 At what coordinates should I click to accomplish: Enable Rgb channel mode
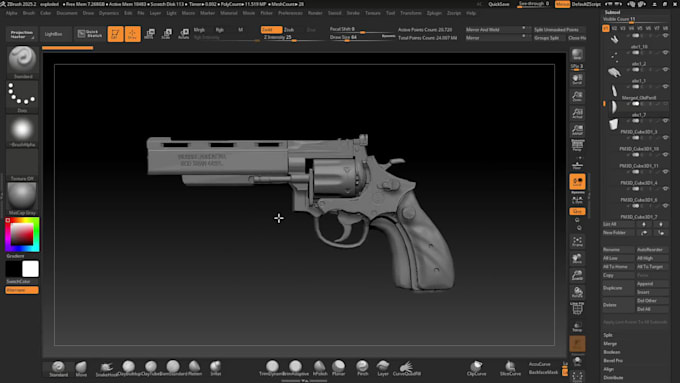tap(220, 30)
